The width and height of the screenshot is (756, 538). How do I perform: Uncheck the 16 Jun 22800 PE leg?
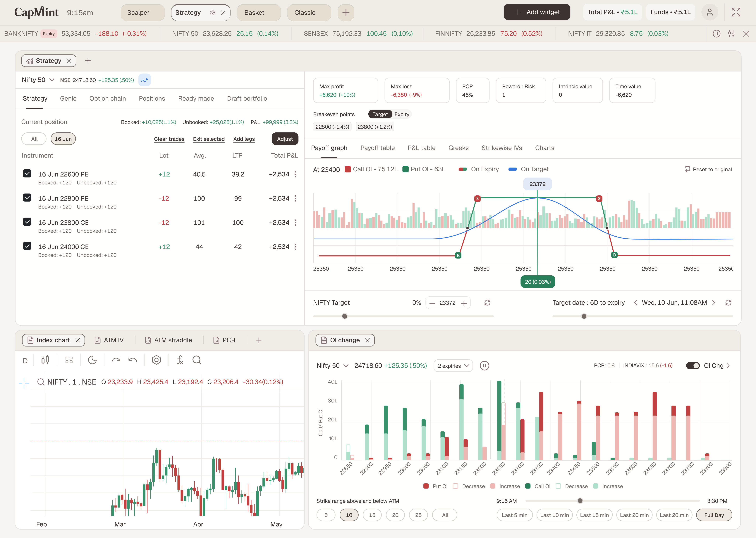(27, 197)
